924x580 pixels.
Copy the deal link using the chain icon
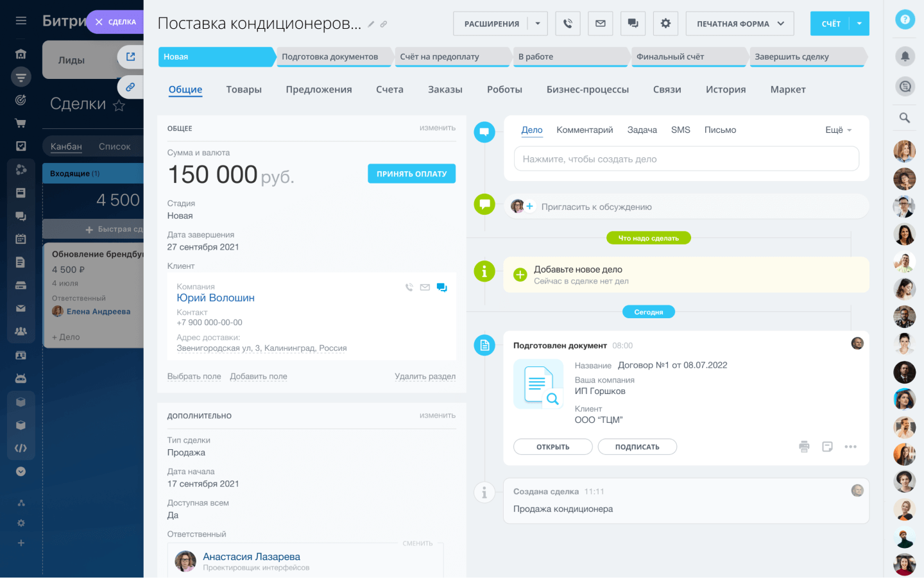pos(384,23)
